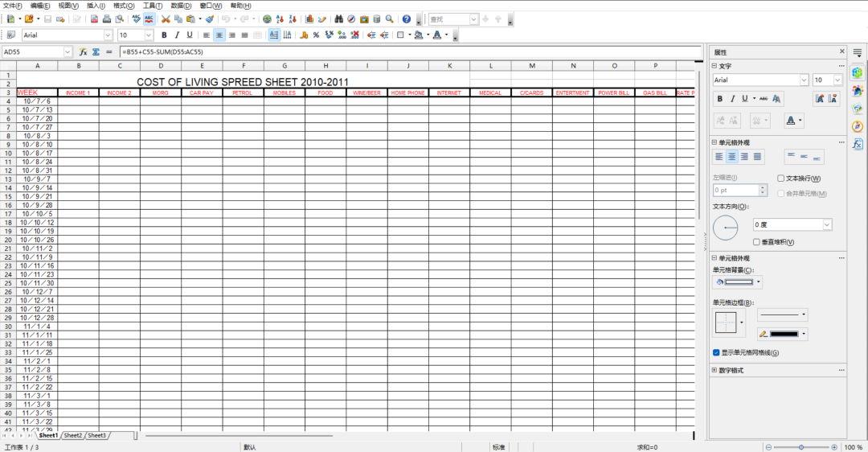Open sidebar Gallery picture icon
Viewport: 868px width, 452px height.
858,109
